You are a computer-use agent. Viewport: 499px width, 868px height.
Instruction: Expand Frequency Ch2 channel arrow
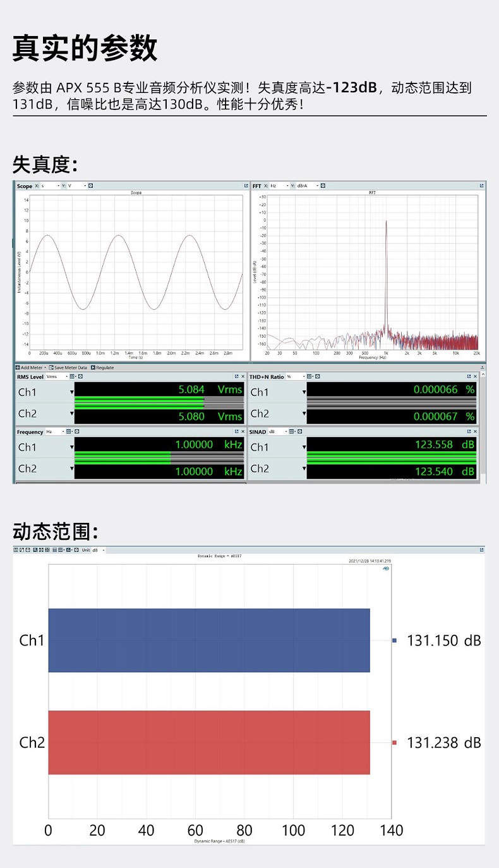point(72,469)
